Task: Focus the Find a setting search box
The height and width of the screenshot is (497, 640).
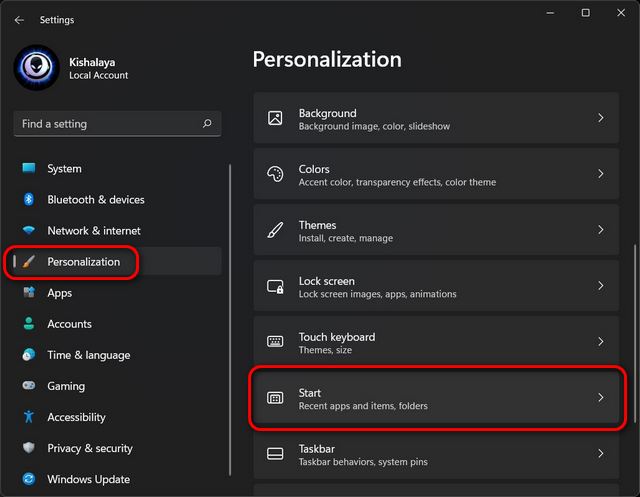Action: click(118, 124)
